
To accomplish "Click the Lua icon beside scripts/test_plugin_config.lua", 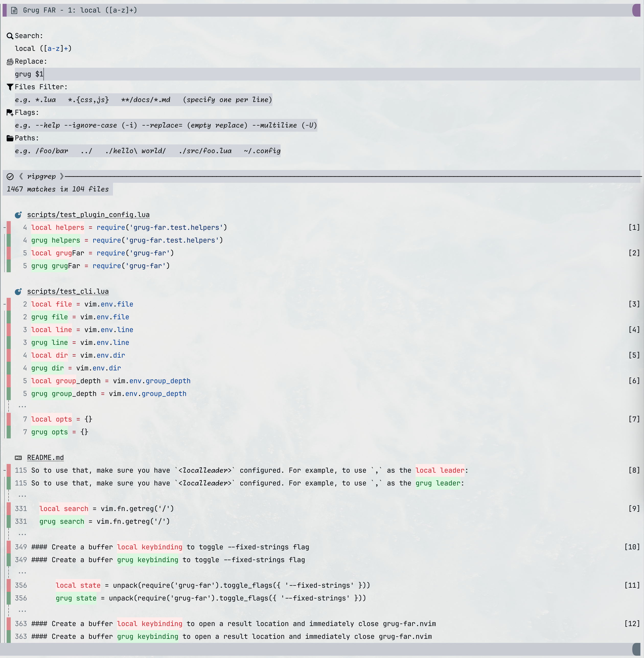I will point(19,214).
